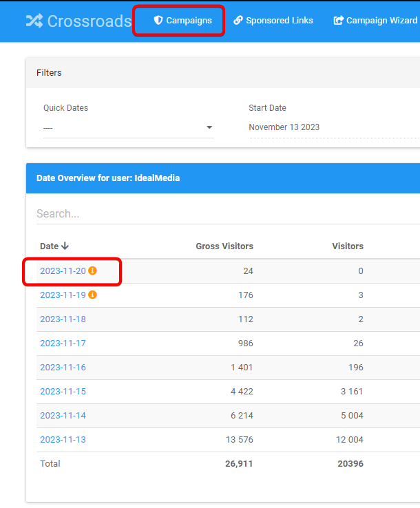Viewport: 420px width, 508px height.
Task: Open the 2023-11-15 date link
Action: (x=63, y=392)
